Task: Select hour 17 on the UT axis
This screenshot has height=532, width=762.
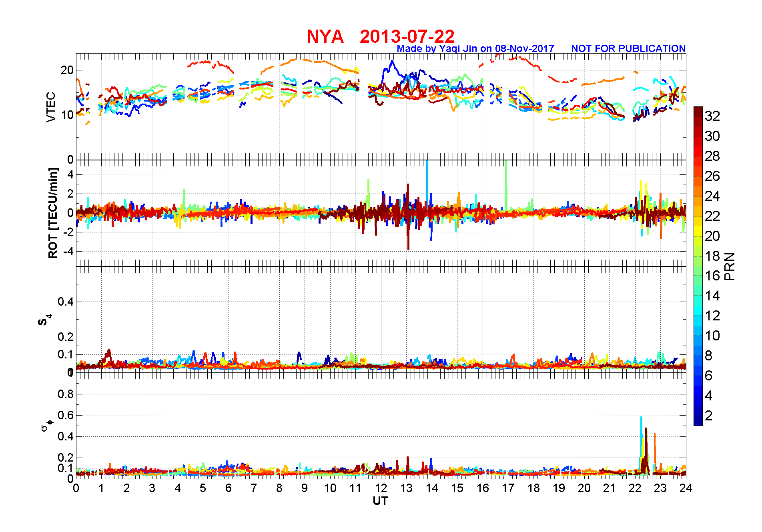Action: 508,488
